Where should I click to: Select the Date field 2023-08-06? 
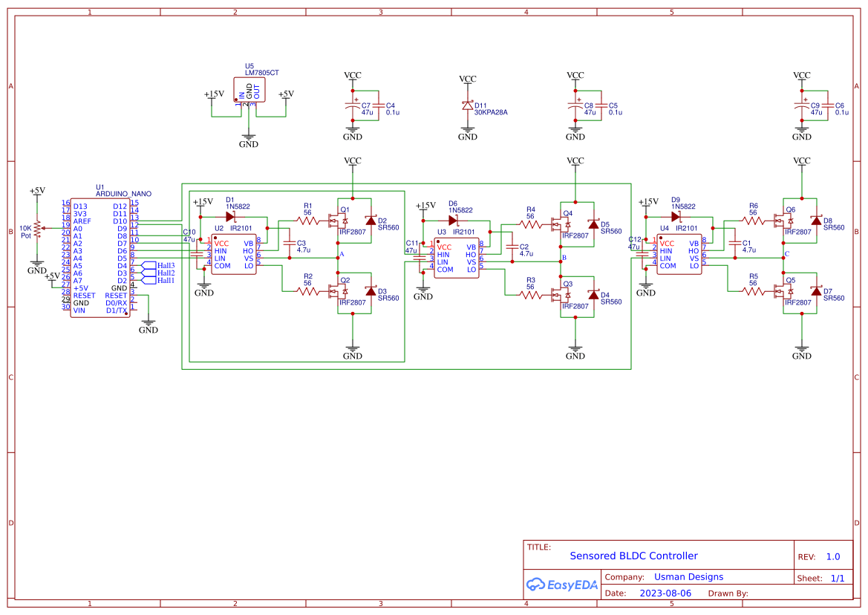[x=666, y=593]
